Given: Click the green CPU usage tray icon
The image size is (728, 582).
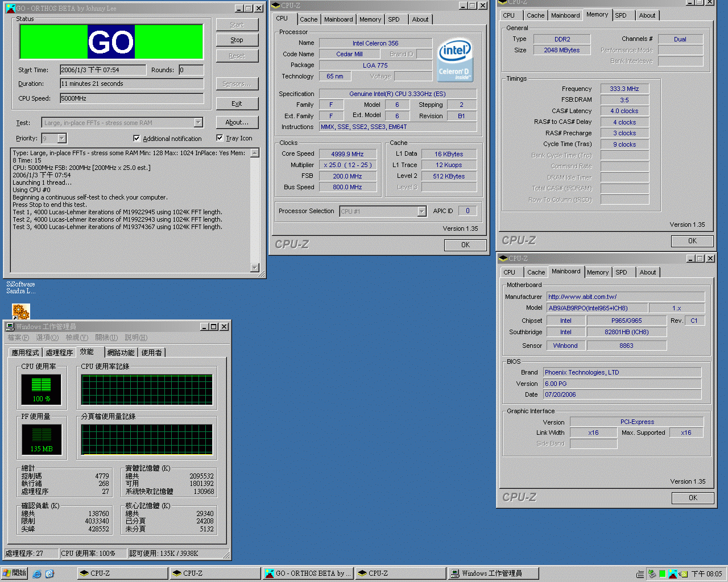Looking at the screenshot, I should (662, 574).
